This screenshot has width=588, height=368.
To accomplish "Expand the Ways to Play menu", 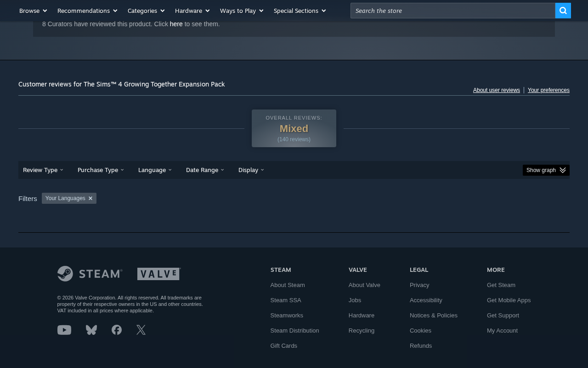I will [242, 11].
